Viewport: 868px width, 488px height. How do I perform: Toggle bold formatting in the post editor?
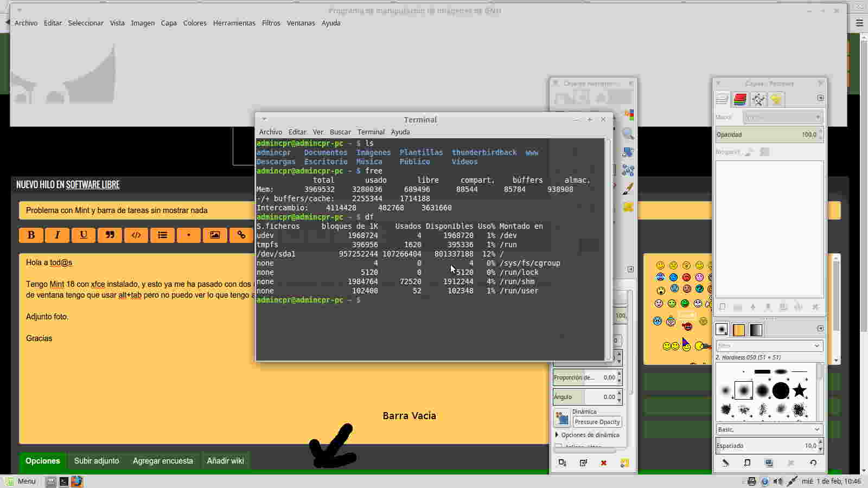coord(31,235)
